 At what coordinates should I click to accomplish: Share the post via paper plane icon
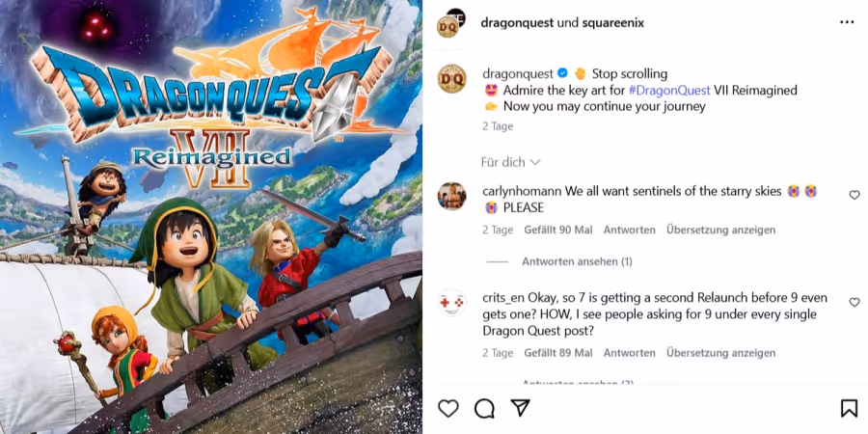click(x=521, y=408)
